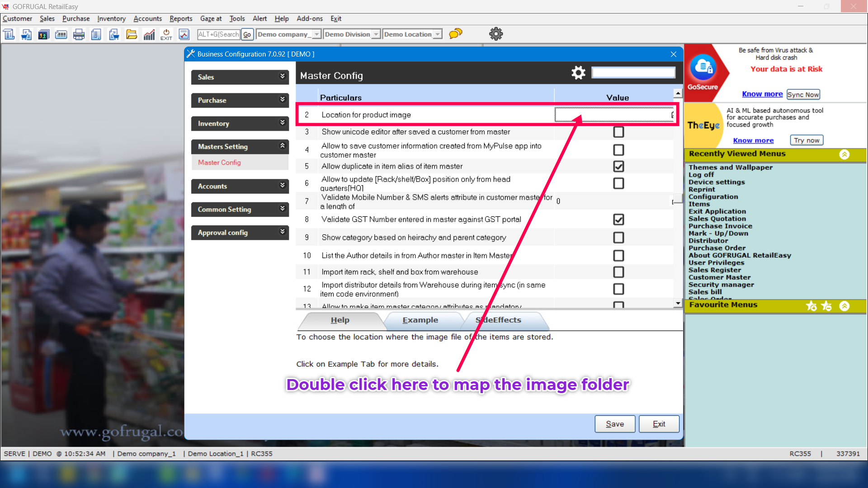Open Demo company dropdown

pyautogui.click(x=316, y=34)
